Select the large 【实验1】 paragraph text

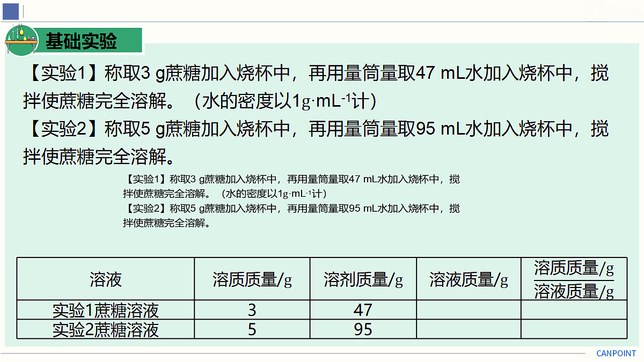click(x=316, y=86)
